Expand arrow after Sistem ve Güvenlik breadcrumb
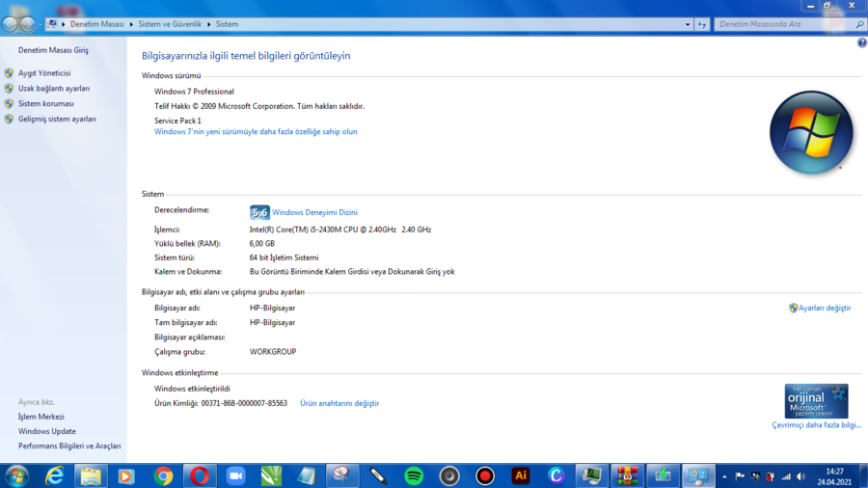This screenshot has height=488, width=868. pos(208,24)
